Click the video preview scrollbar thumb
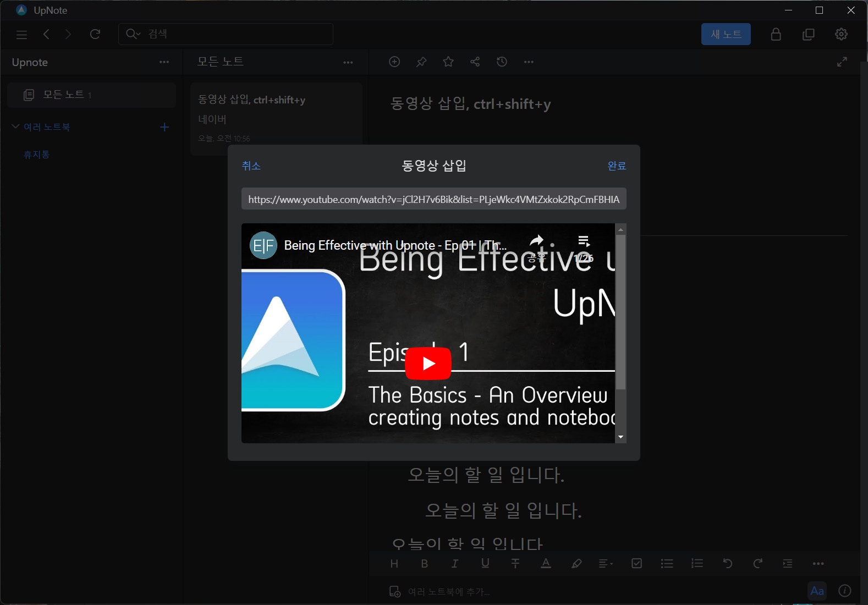The image size is (868, 605). click(x=620, y=312)
